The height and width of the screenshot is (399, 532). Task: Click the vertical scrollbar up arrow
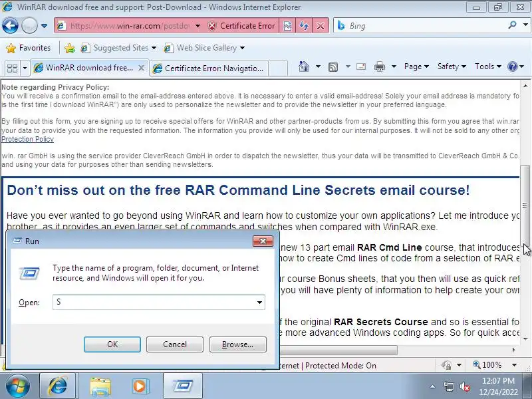(x=525, y=86)
